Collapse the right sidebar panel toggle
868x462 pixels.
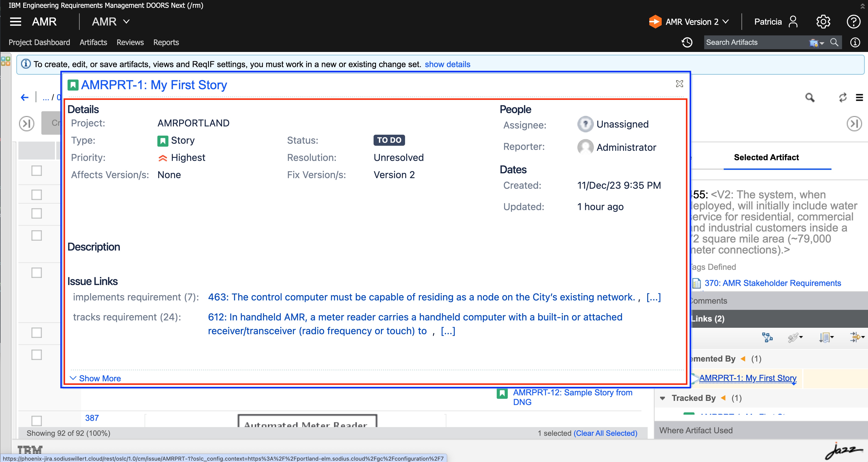(x=854, y=124)
